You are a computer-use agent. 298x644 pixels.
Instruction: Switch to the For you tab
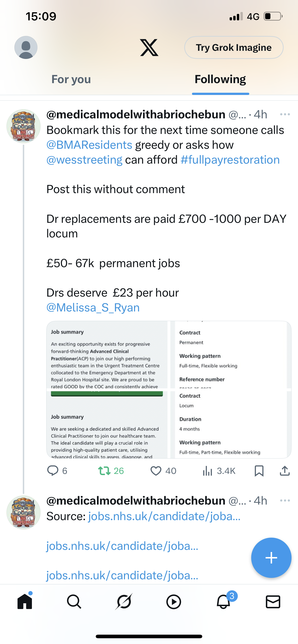[x=71, y=79]
